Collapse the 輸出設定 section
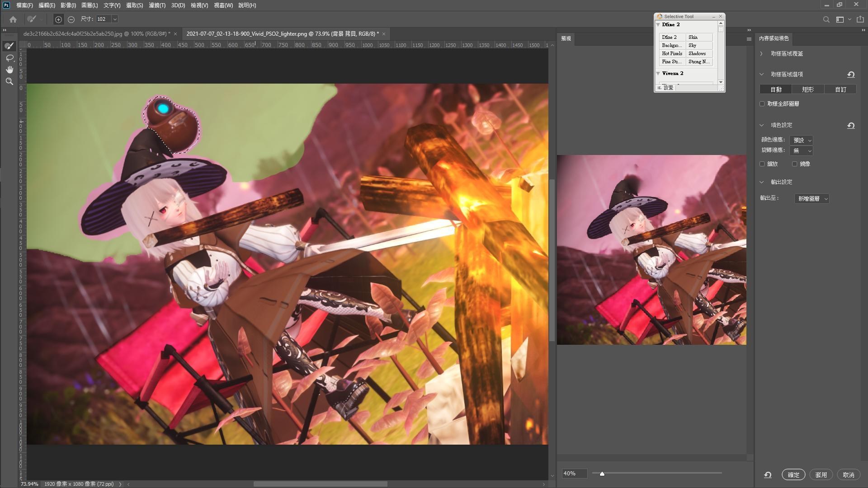868x488 pixels. pyautogui.click(x=761, y=182)
